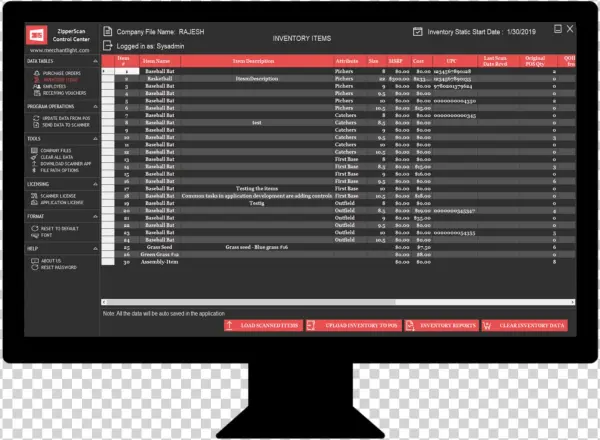Click the ZipperScan red logo
Image resolution: width=600 pixels, height=440 pixels.
[x=36, y=35]
